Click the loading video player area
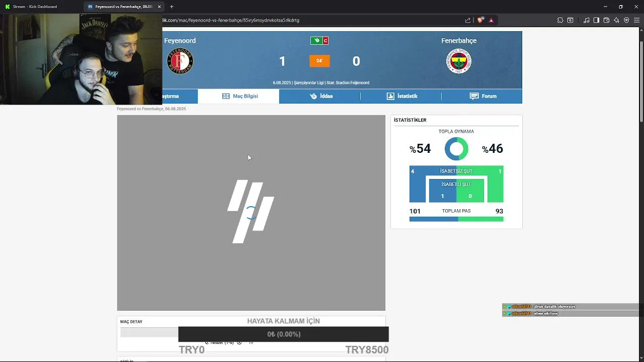644x362 pixels. click(251, 213)
